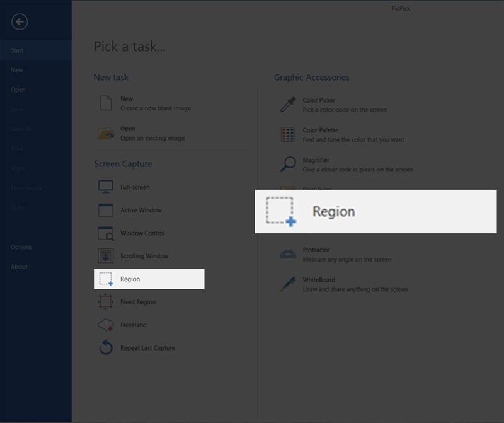This screenshot has width=504, height=423.
Task: Click About in the sidebar
Action: tap(20, 267)
